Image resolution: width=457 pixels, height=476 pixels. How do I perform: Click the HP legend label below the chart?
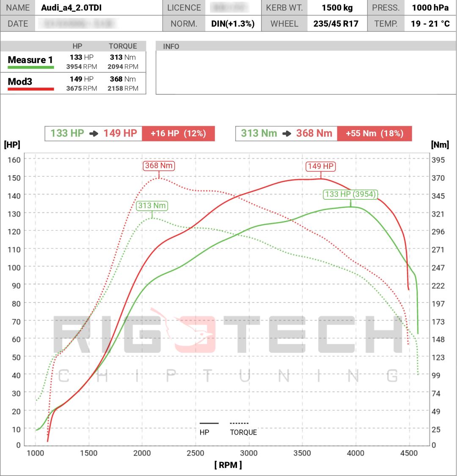204,432
